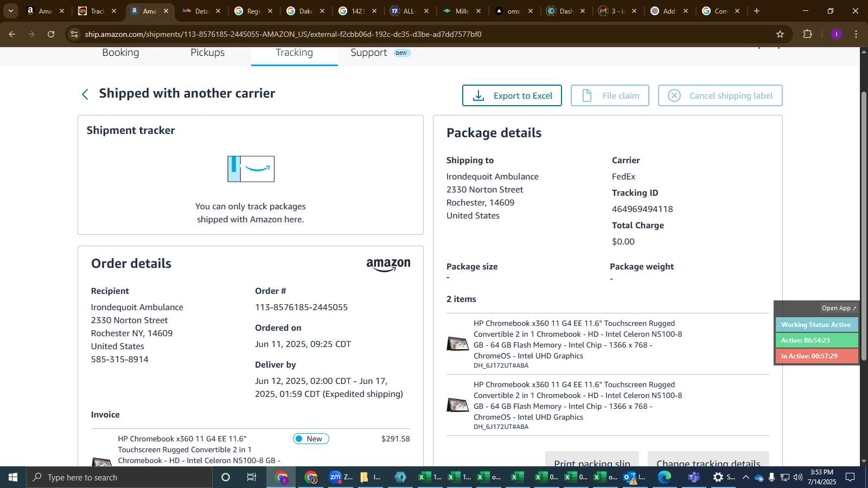
Task: Click the Windows 'Type here to search' box
Action: coord(119,477)
